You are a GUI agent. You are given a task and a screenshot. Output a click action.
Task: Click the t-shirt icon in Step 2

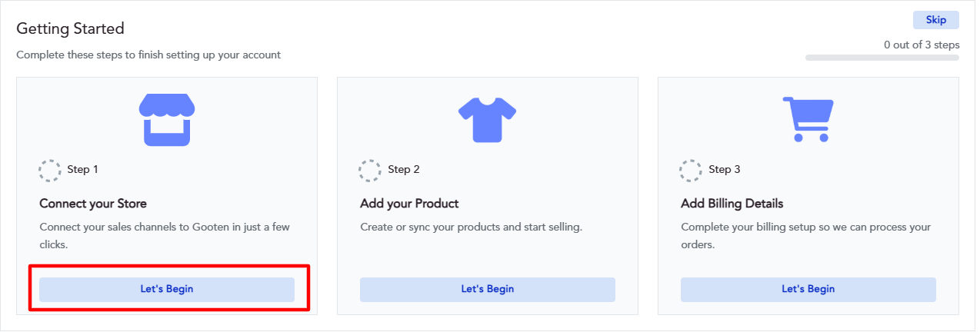click(x=488, y=119)
